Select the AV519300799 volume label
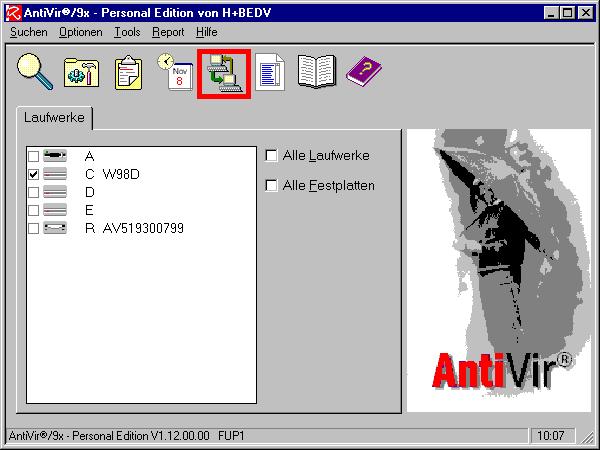The width and height of the screenshot is (600, 450). click(x=143, y=228)
